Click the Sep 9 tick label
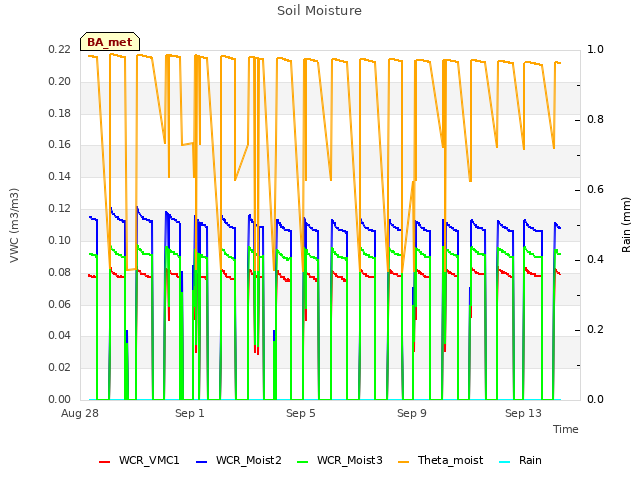This screenshot has width=640, height=480. click(412, 413)
